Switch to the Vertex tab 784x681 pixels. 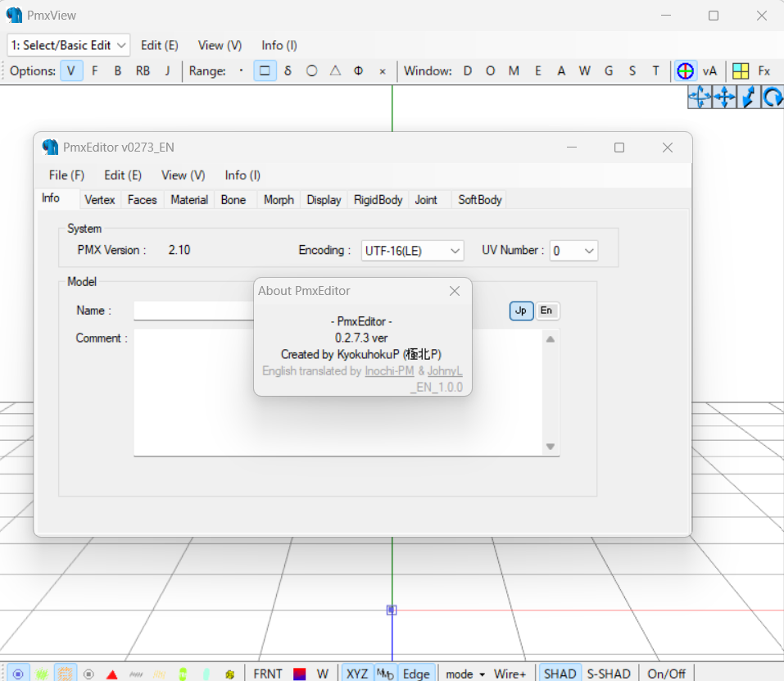coord(99,199)
